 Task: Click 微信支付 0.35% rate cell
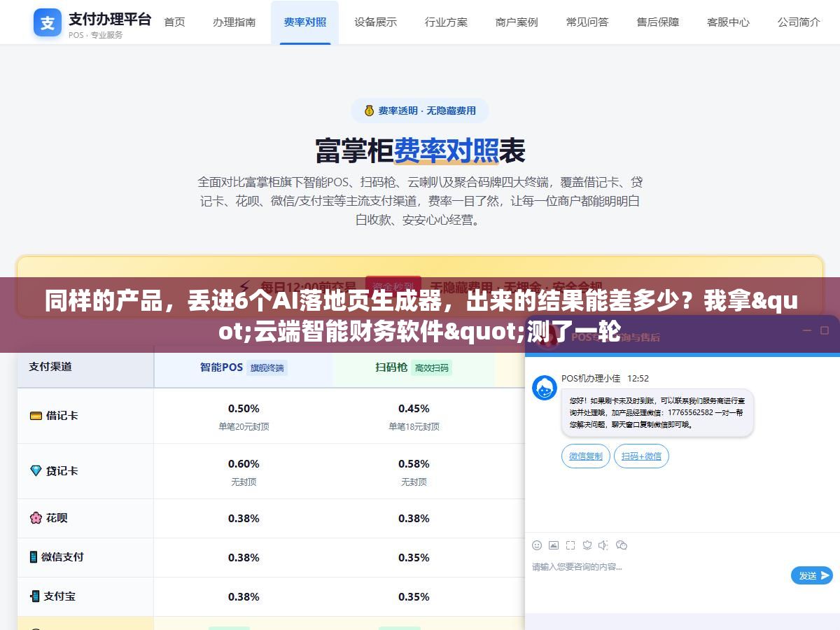[x=414, y=558]
